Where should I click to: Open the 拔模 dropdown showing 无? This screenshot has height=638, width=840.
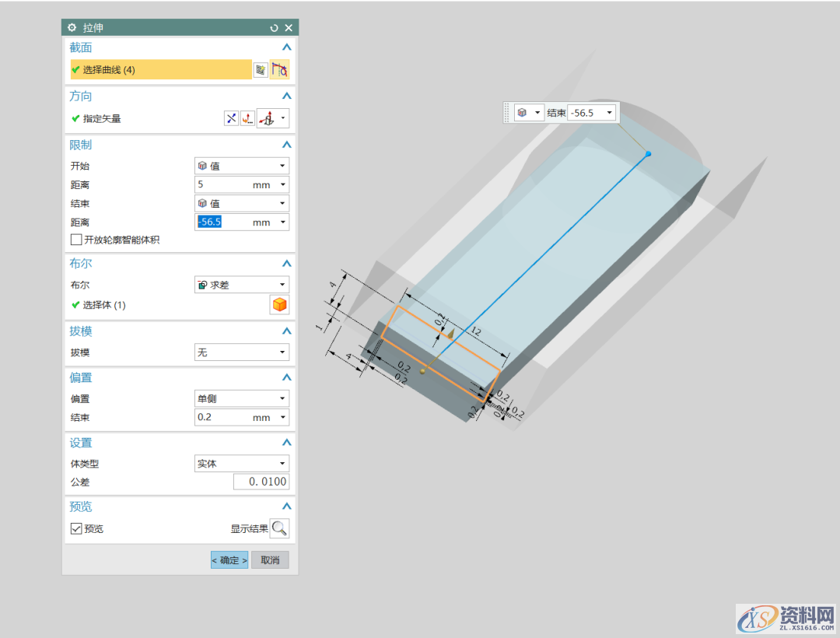point(241,352)
